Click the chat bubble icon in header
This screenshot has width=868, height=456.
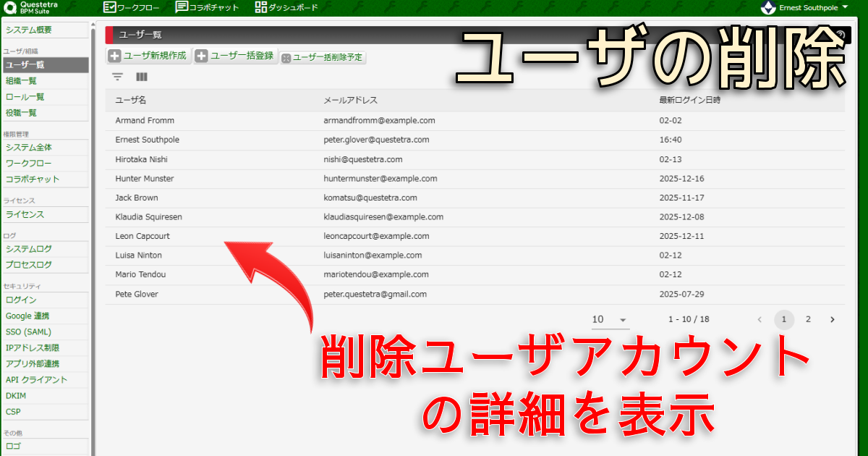click(x=182, y=8)
